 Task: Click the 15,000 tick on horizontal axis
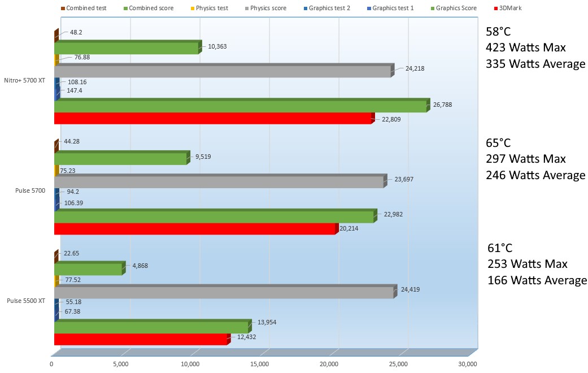pos(259,364)
